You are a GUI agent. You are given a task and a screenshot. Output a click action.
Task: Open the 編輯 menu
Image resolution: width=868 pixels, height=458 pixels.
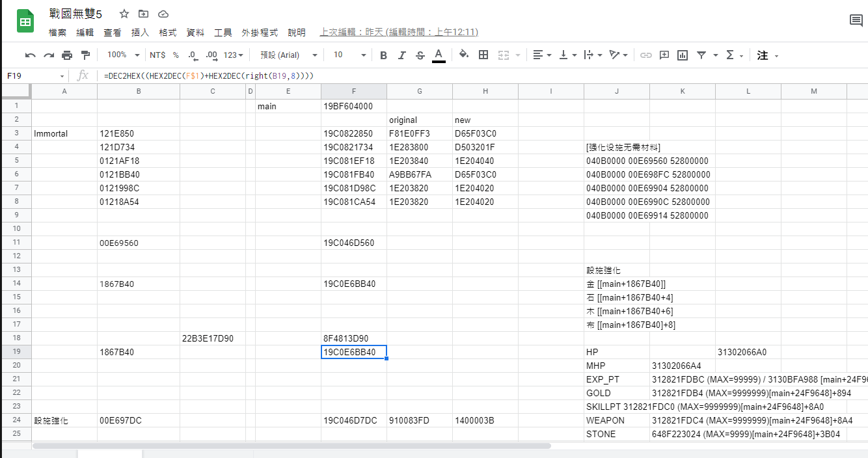(85, 32)
